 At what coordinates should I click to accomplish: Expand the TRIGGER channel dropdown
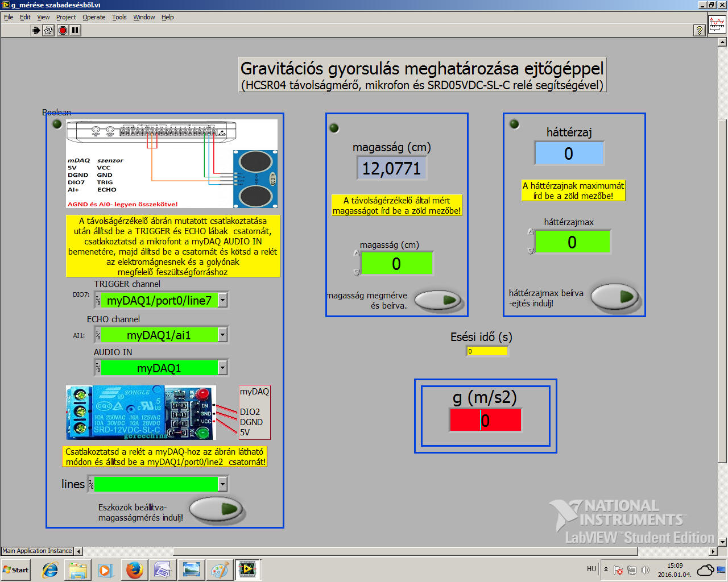point(222,300)
